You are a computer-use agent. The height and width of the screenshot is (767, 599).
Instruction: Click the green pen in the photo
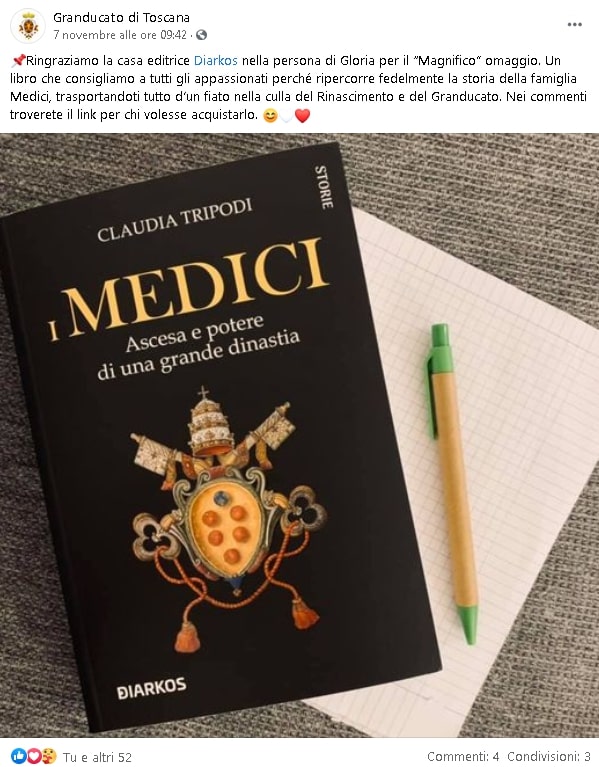[453, 483]
